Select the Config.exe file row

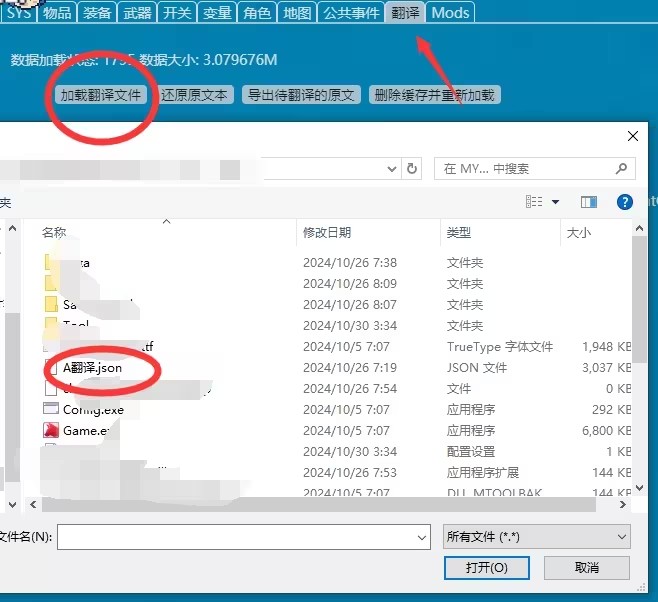tap(336, 409)
